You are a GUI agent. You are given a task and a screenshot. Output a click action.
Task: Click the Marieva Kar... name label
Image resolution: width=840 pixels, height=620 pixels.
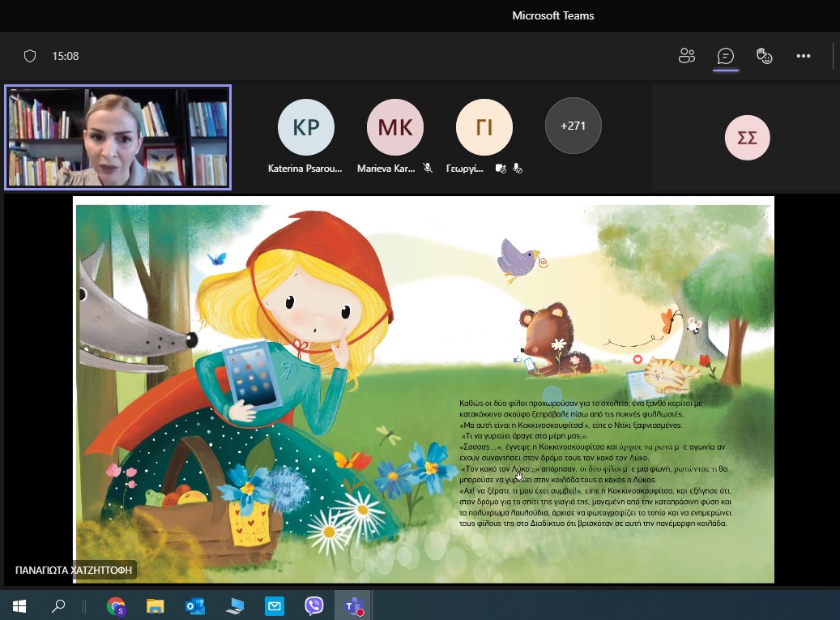(386, 169)
